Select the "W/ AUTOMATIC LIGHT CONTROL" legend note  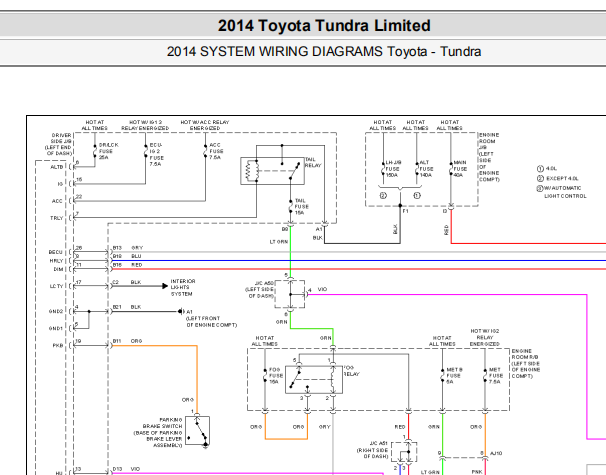pos(565,192)
